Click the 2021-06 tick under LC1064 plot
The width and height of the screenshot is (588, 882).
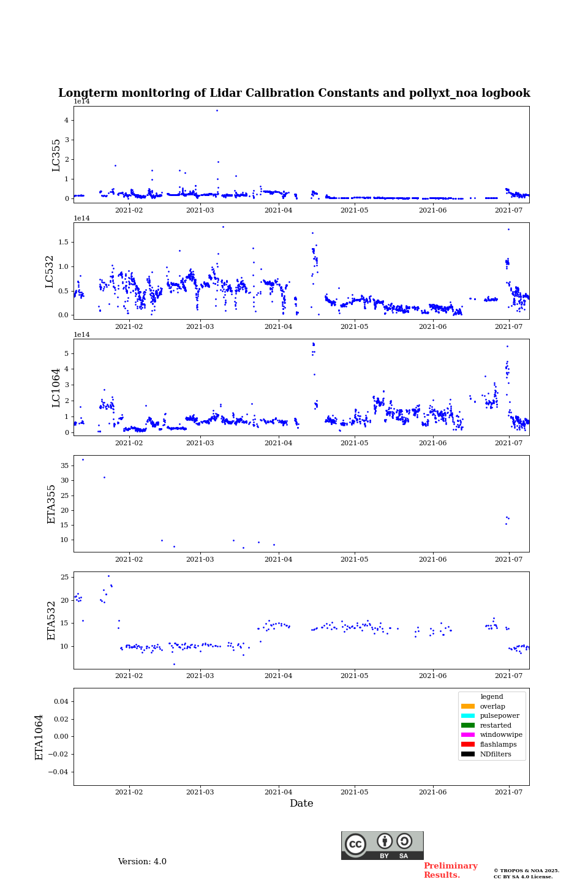click(x=433, y=443)
